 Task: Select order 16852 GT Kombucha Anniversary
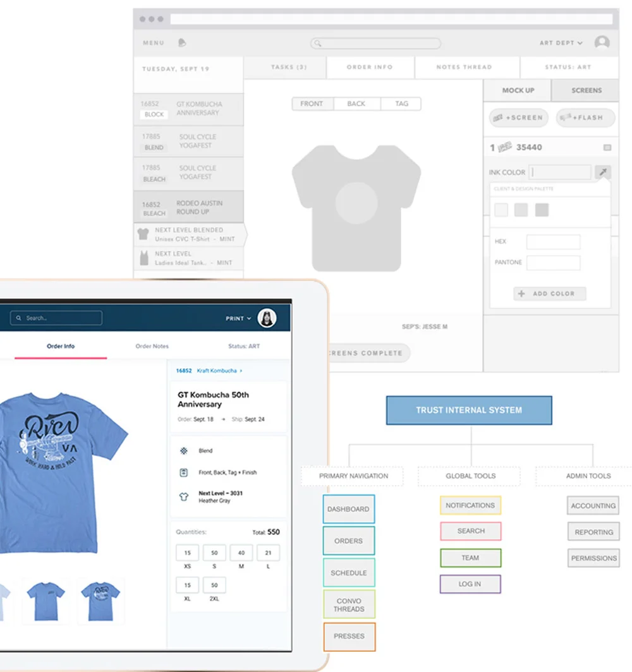188,109
